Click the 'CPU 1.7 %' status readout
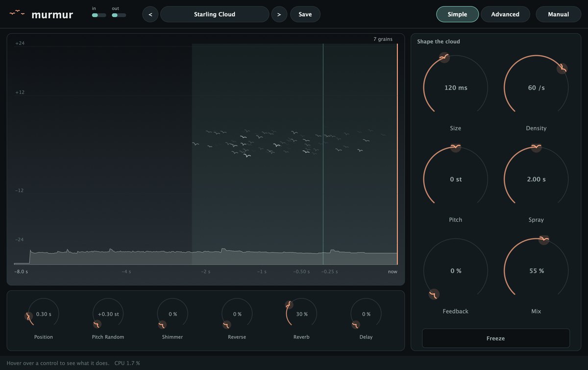The image size is (588, 370). pyautogui.click(x=127, y=363)
